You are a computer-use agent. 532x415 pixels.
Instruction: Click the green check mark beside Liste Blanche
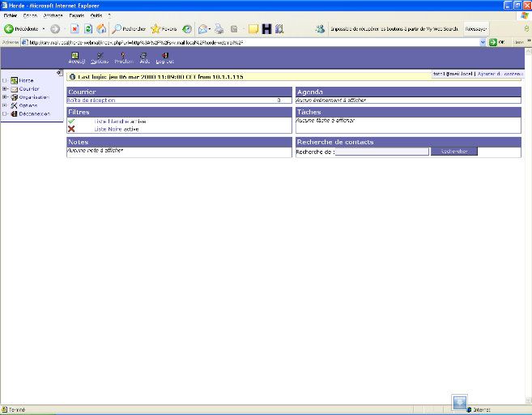pyautogui.click(x=71, y=122)
